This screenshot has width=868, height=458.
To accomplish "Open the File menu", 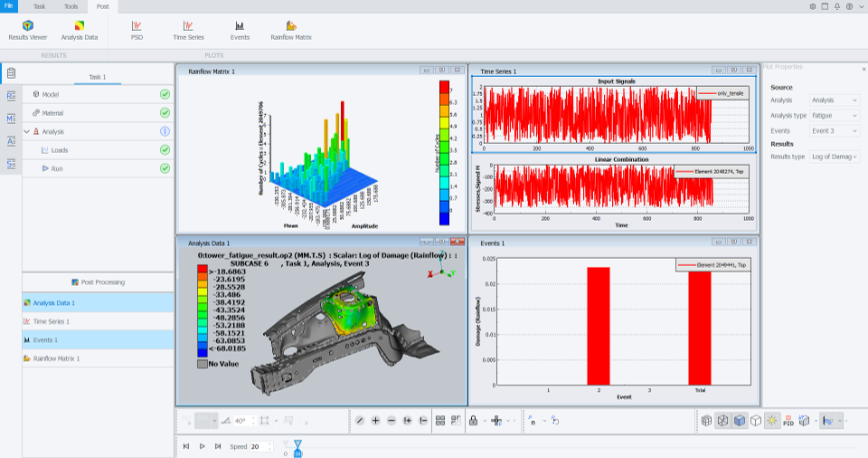I will pyautogui.click(x=9, y=6).
